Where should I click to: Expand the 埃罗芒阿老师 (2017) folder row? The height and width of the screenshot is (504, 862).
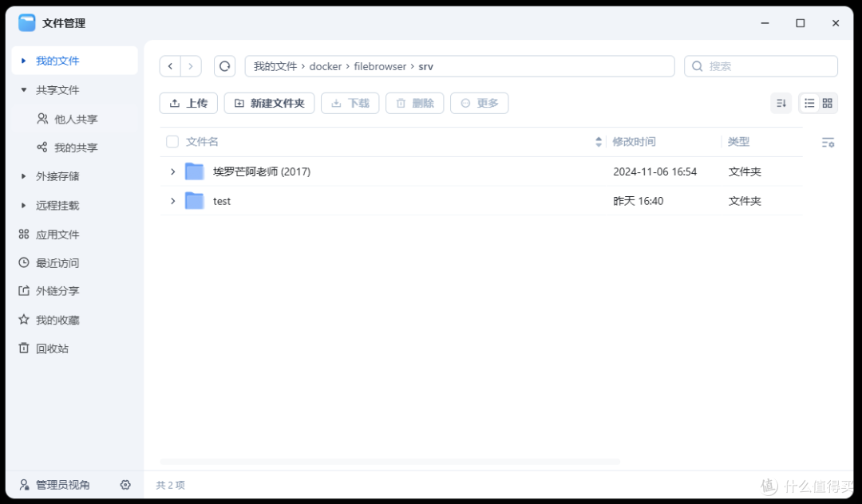pyautogui.click(x=172, y=171)
